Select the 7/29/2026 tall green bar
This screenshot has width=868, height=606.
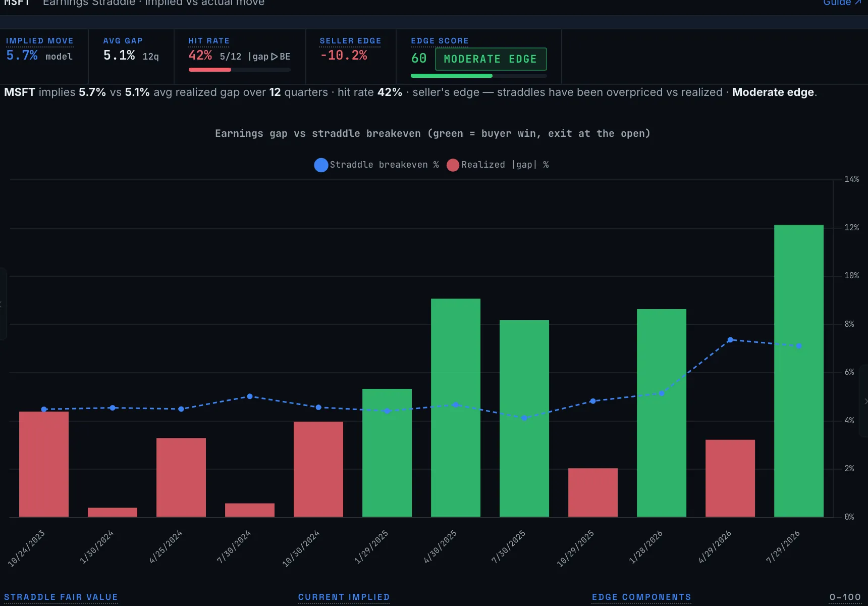[799, 371]
